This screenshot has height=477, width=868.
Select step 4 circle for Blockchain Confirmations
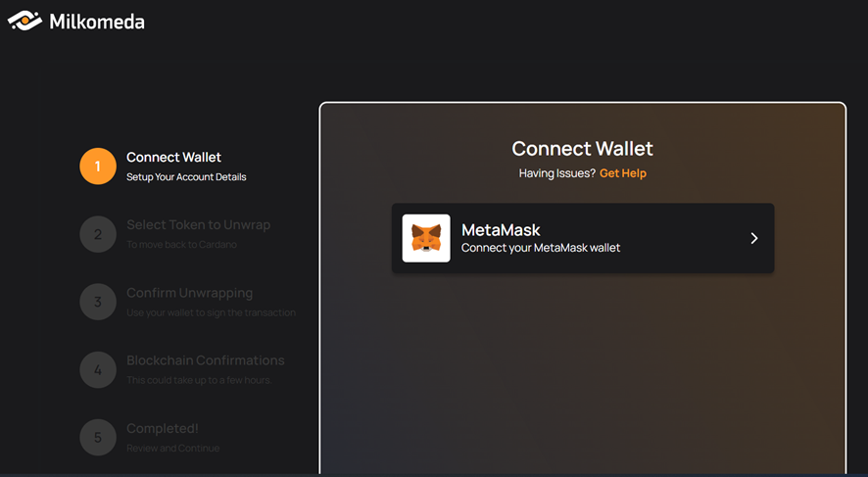pyautogui.click(x=98, y=369)
